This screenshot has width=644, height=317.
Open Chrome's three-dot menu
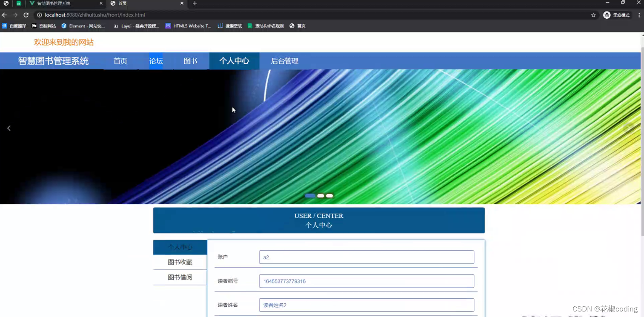tap(639, 14)
